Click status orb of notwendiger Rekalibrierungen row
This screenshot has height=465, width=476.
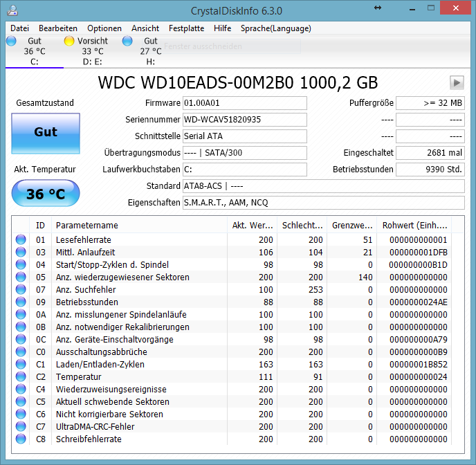(x=21, y=327)
